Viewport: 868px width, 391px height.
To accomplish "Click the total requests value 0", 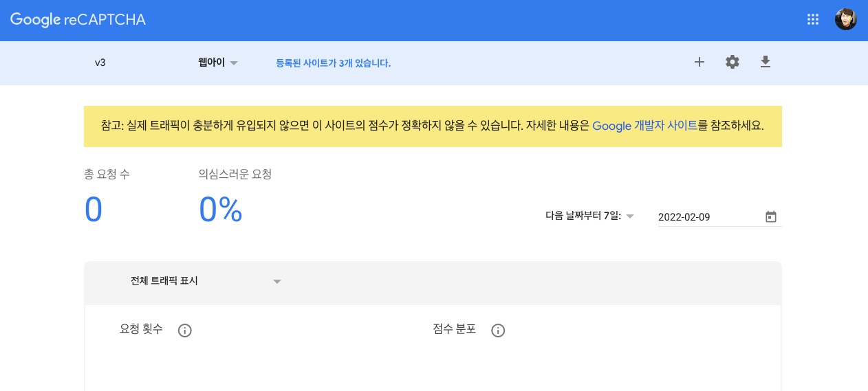I will 94,210.
